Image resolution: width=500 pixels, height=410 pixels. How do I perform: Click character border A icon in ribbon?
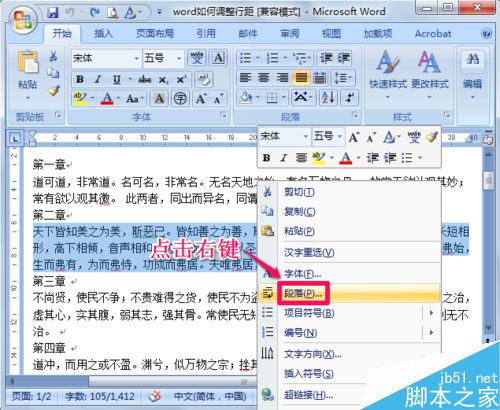click(218, 58)
